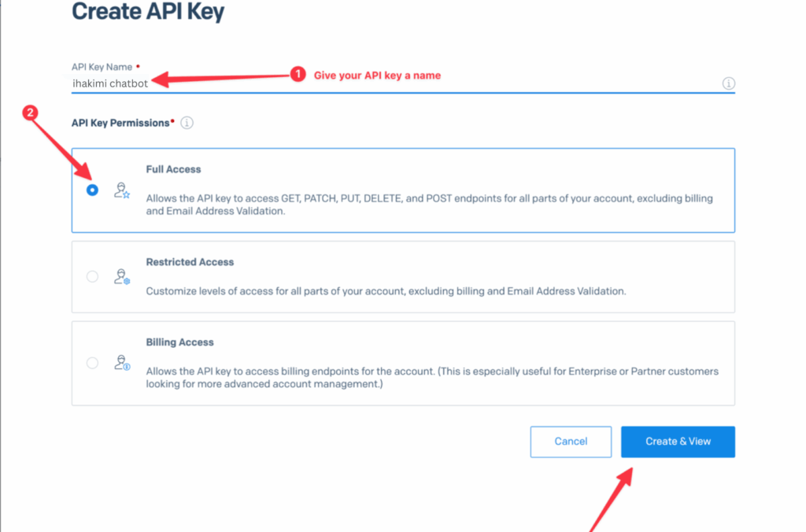Click the API Key Name label
Viewport: 806px width, 532px height.
(x=102, y=68)
